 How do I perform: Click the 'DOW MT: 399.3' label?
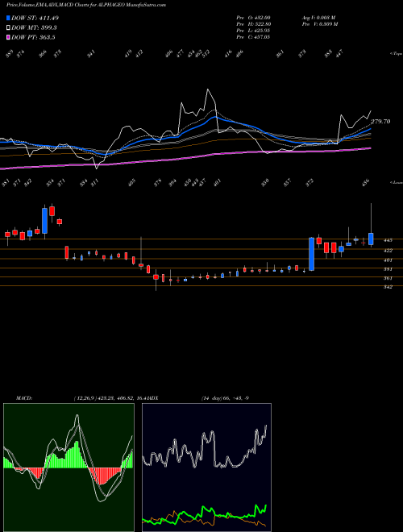coord(34,27)
